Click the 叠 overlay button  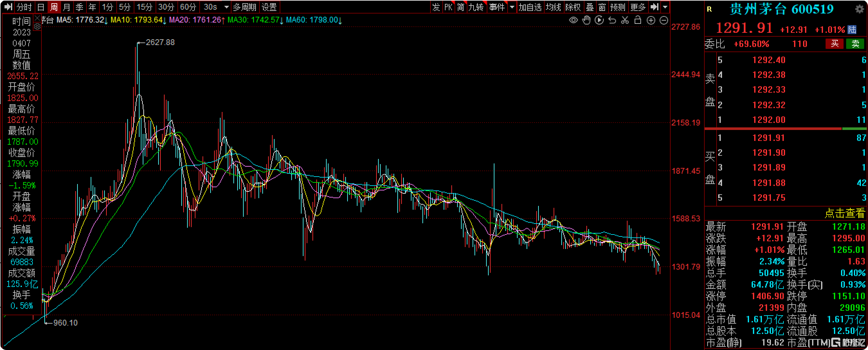click(590, 7)
